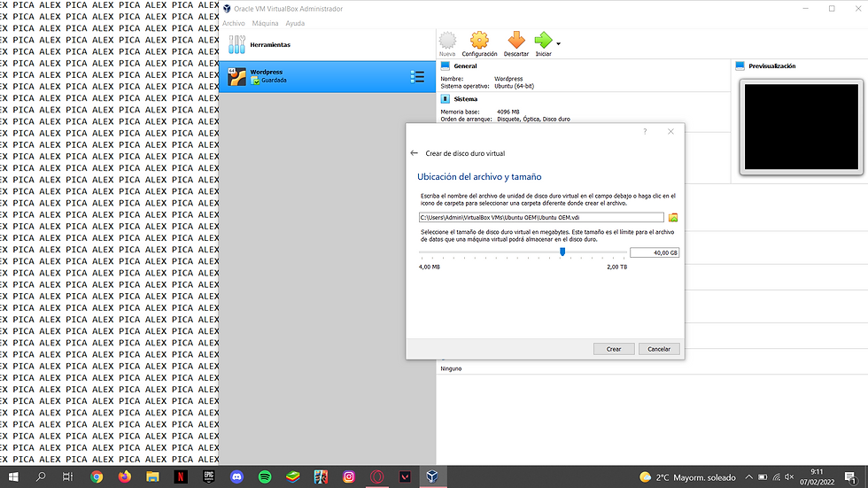Open Instagram from taskbar
The height and width of the screenshot is (488, 868).
[x=349, y=477]
